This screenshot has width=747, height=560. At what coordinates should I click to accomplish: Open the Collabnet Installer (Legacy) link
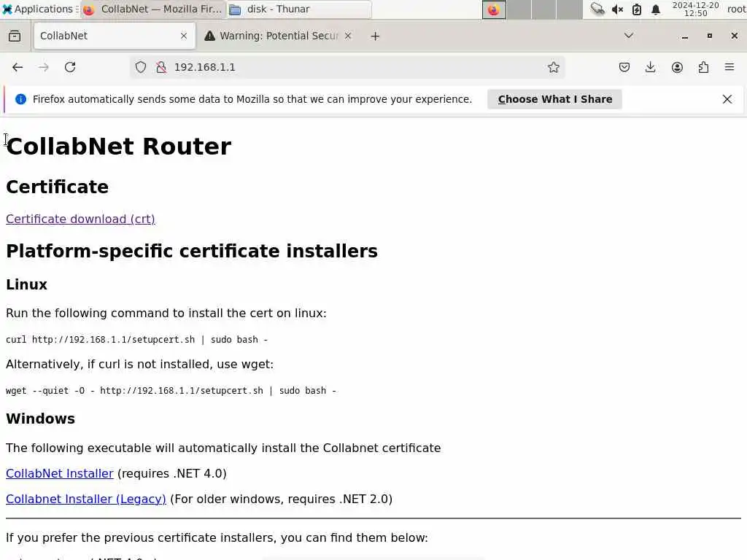86,499
